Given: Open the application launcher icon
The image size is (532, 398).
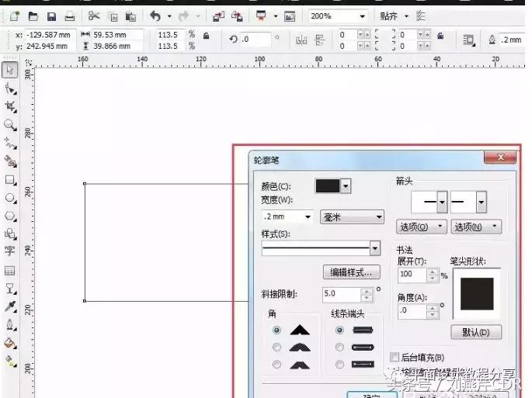Looking at the screenshot, I should pos(261,16).
